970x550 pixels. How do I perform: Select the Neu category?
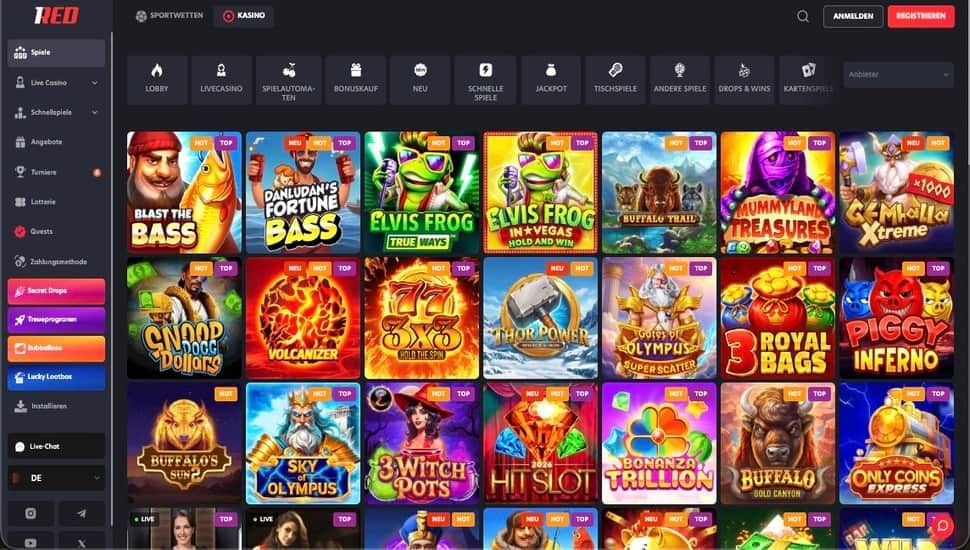pyautogui.click(x=420, y=80)
